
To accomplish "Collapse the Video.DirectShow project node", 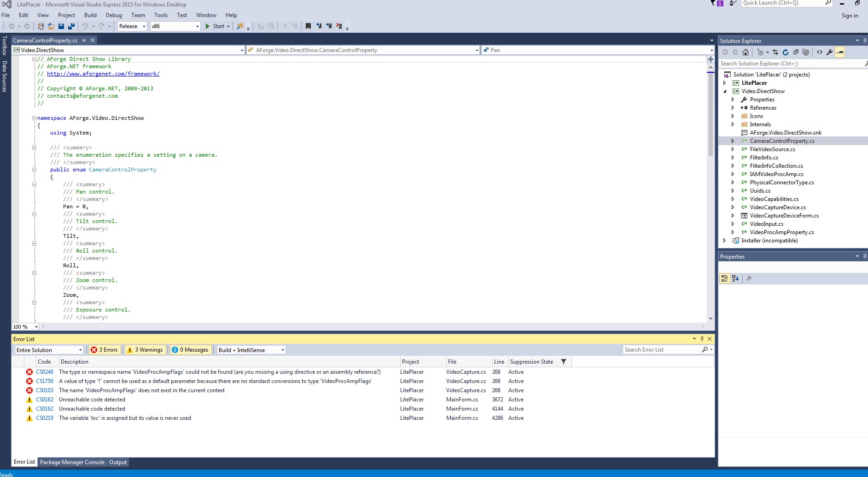I will (725, 91).
